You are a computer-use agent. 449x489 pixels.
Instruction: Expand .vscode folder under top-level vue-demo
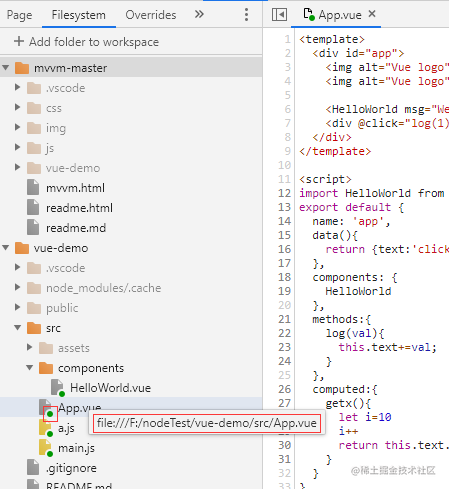(x=17, y=267)
